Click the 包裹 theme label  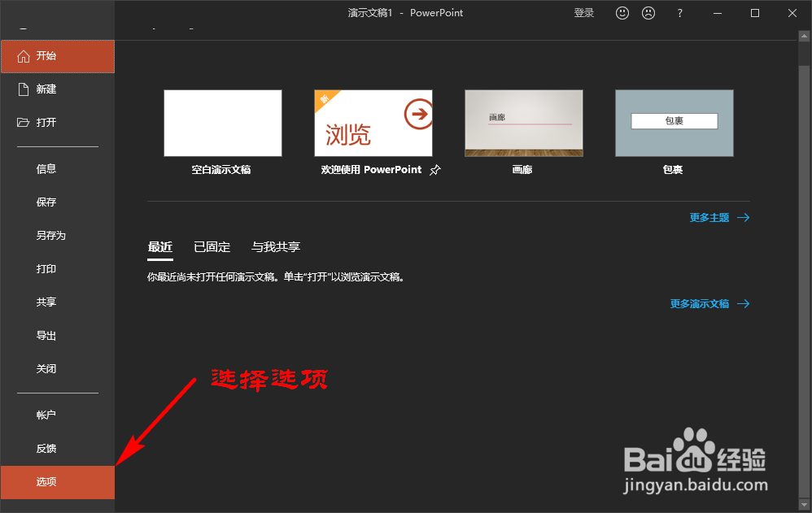(673, 170)
